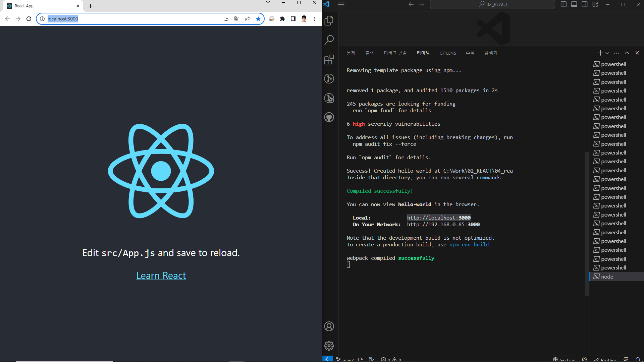Screen dimensions: 644x362
Task: Toggle the primary side bar layout
Action: pyautogui.click(x=563, y=4)
